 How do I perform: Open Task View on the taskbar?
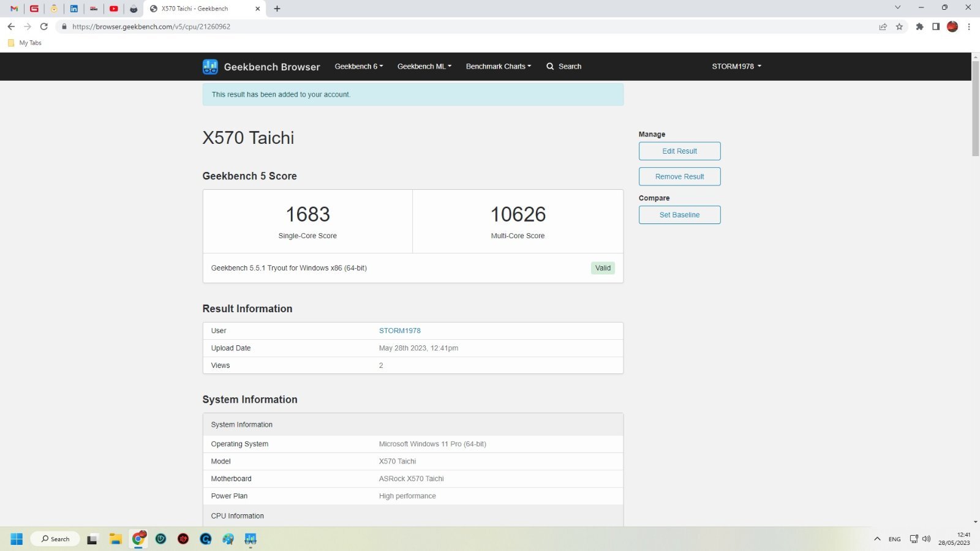92,539
